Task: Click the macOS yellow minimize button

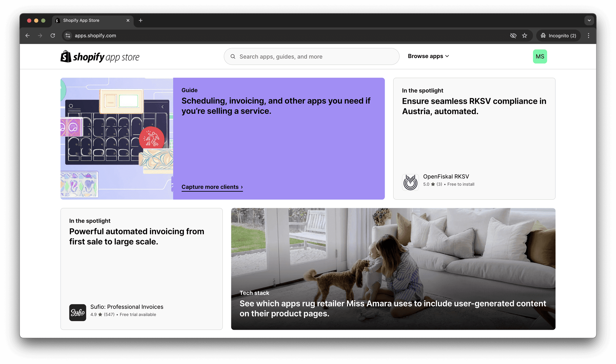Action: click(36, 20)
